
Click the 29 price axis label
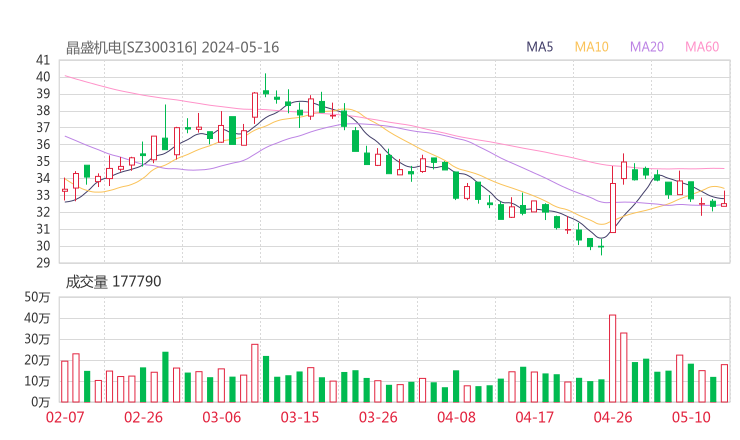coord(43,263)
